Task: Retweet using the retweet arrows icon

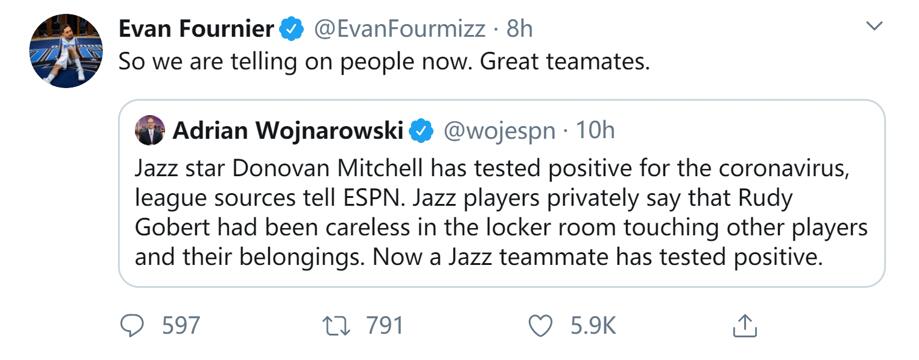Action: 339,326
